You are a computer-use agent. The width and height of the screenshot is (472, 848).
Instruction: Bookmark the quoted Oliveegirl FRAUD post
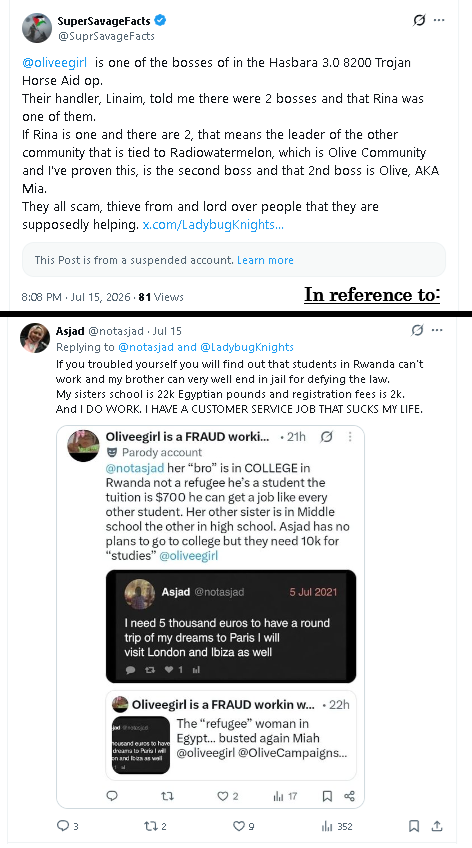tap(327, 796)
